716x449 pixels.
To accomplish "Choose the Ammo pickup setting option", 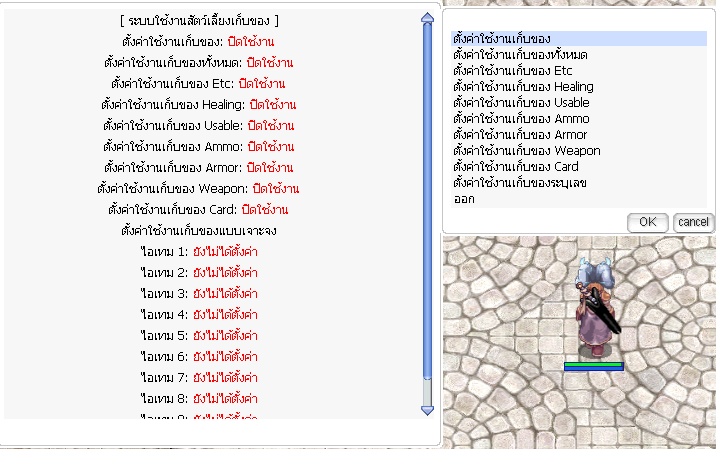I will tap(520, 119).
